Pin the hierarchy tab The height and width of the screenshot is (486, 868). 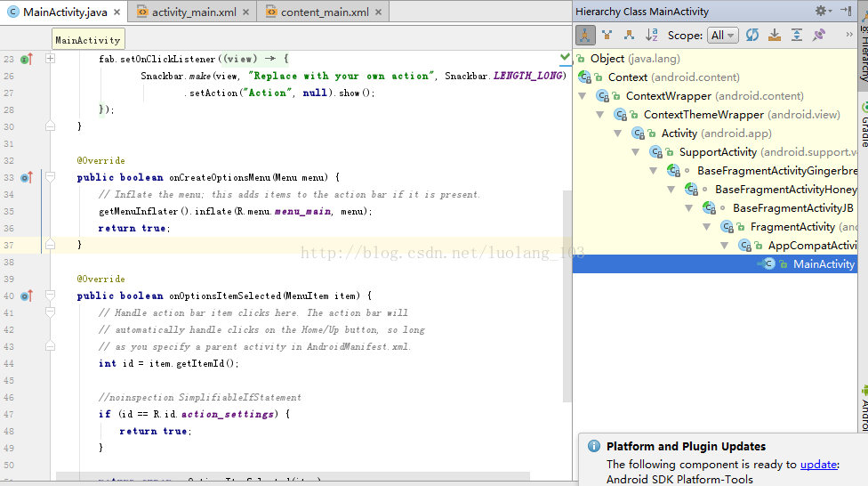(819, 35)
